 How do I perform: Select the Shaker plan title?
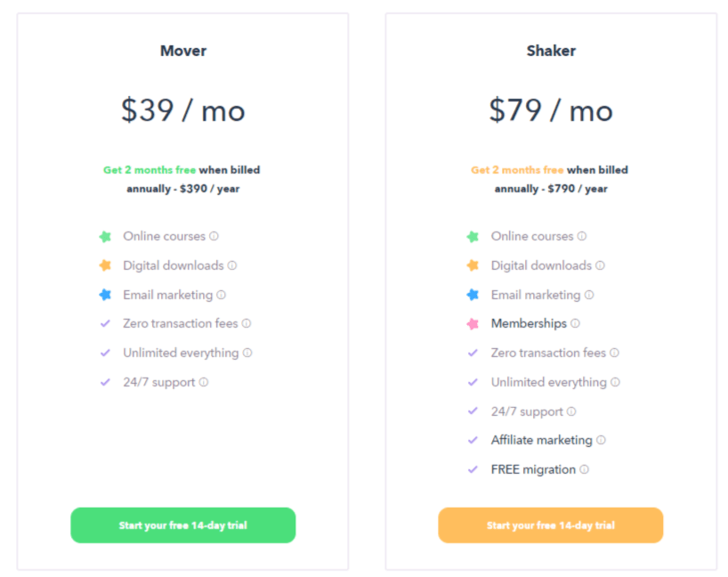(x=551, y=51)
